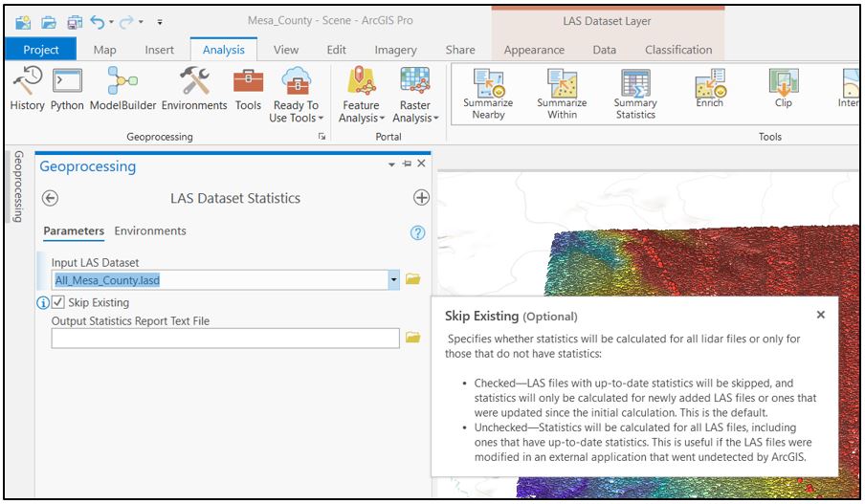
Task: Launch ModelBuilder
Action: (x=122, y=88)
